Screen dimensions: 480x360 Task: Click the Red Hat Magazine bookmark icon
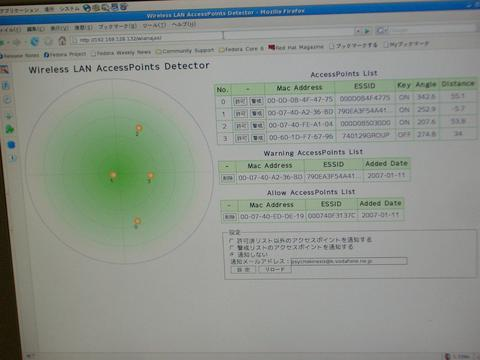pos(272,47)
